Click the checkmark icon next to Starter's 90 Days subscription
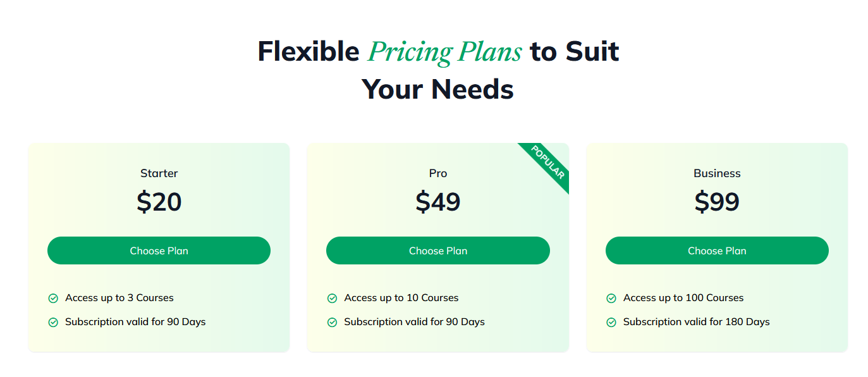 click(x=53, y=323)
